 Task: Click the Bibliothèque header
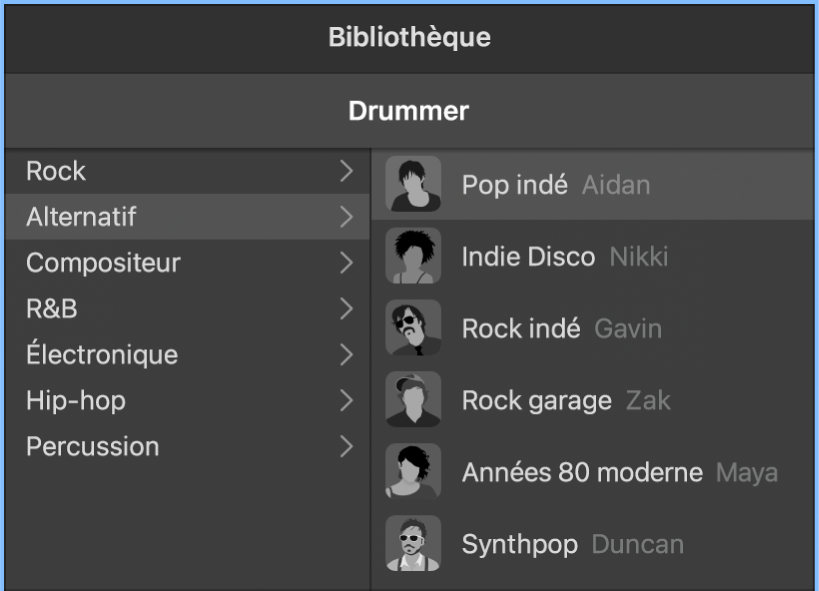[409, 37]
